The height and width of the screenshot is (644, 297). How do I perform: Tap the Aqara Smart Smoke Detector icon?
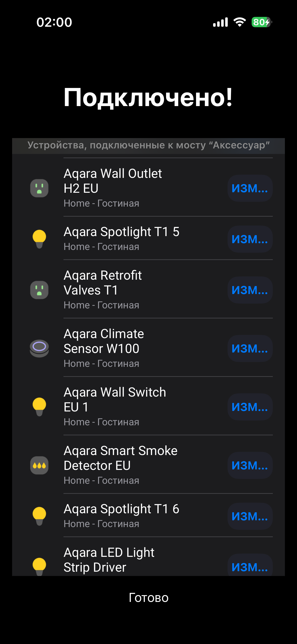[39, 465]
